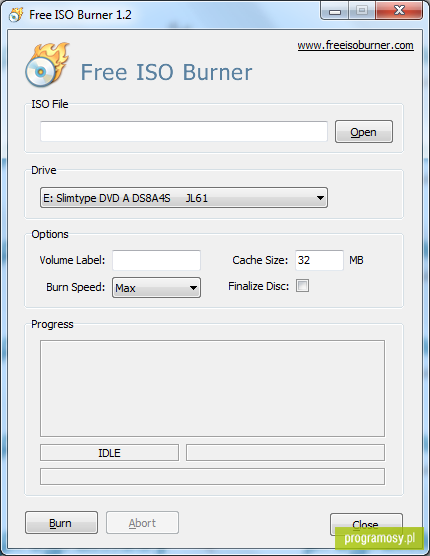The width and height of the screenshot is (430, 556).
Task: Click the flaming disc logo
Action: 46,65
